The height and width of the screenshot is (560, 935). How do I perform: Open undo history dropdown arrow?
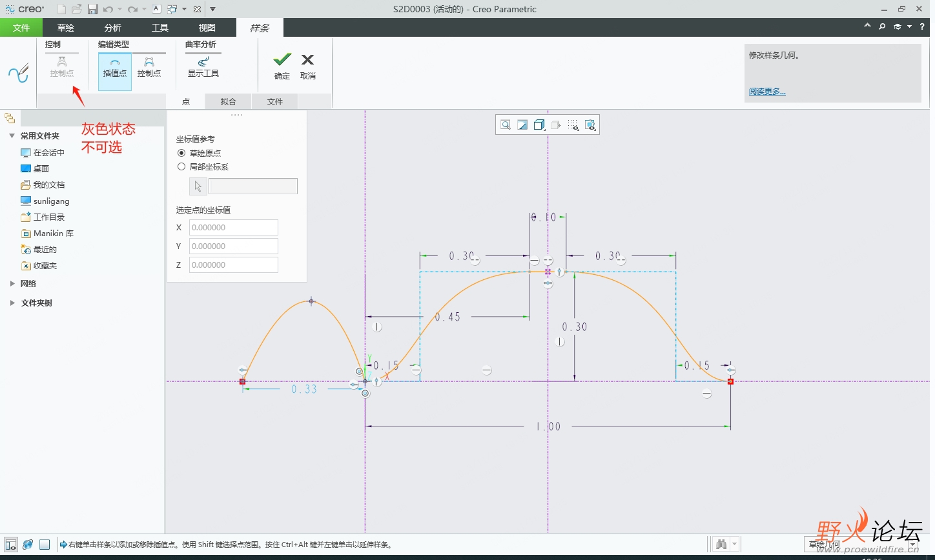pyautogui.click(x=120, y=9)
